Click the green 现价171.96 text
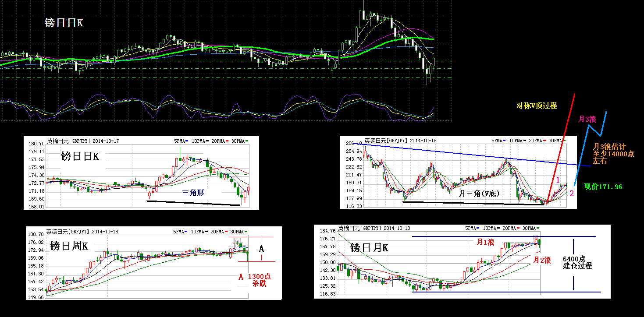The image size is (644, 317). [x=603, y=187]
